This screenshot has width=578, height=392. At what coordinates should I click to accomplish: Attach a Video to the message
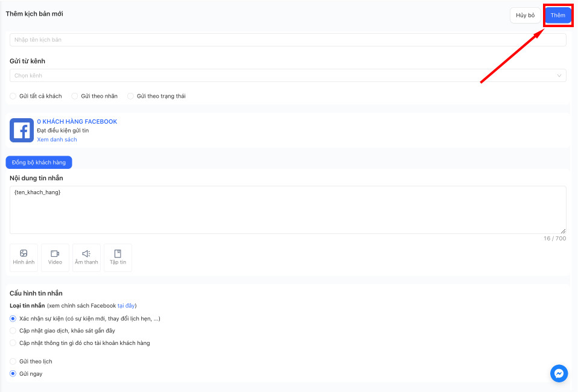[x=55, y=258]
